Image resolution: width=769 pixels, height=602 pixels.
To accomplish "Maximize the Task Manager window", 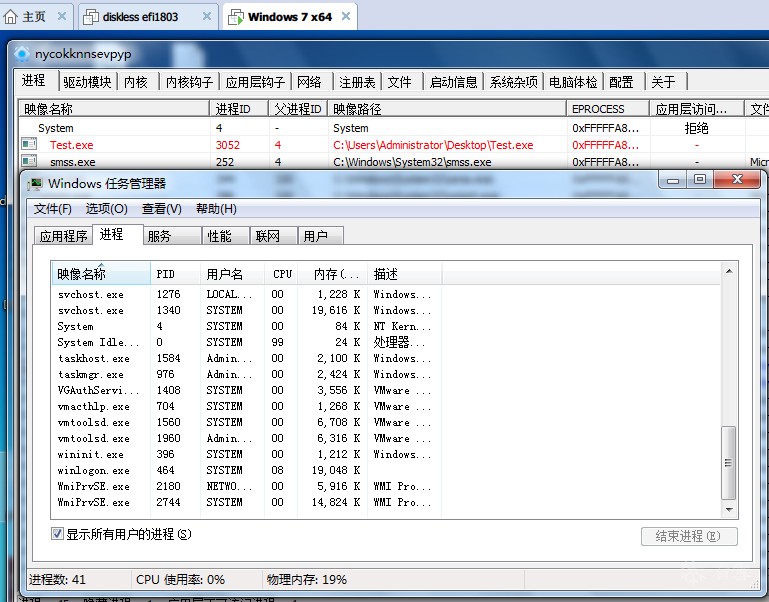I will (x=700, y=180).
